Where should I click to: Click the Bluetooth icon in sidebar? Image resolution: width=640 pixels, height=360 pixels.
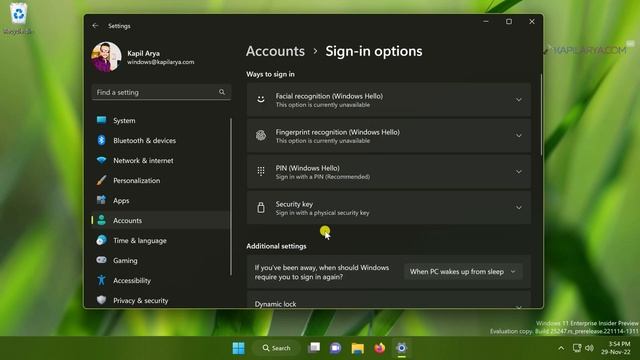[x=102, y=140]
